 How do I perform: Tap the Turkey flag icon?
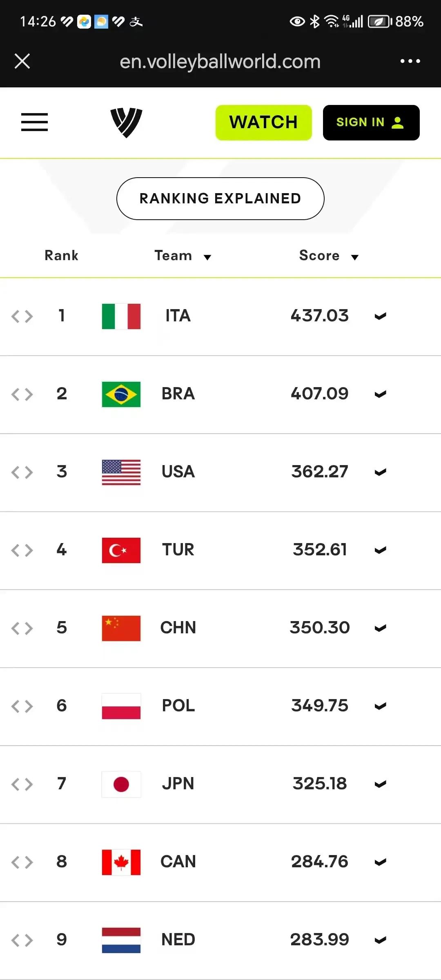(x=121, y=550)
